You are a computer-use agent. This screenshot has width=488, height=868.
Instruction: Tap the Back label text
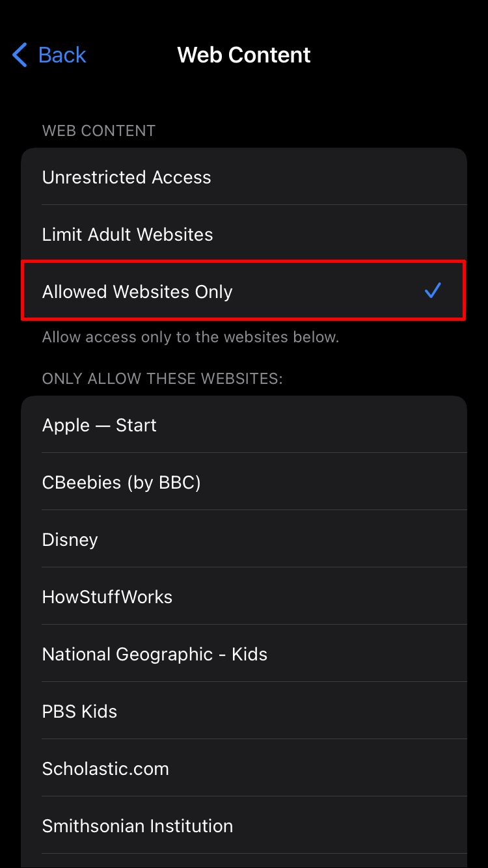(62, 55)
